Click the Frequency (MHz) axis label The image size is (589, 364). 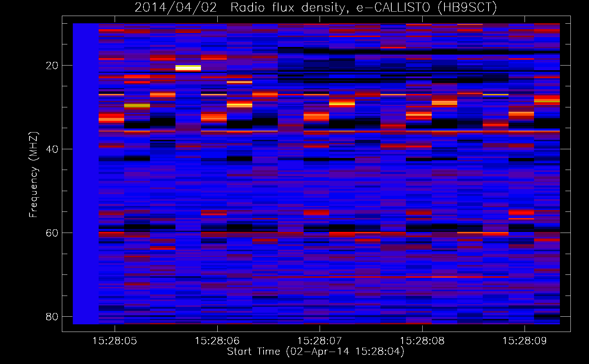click(33, 175)
